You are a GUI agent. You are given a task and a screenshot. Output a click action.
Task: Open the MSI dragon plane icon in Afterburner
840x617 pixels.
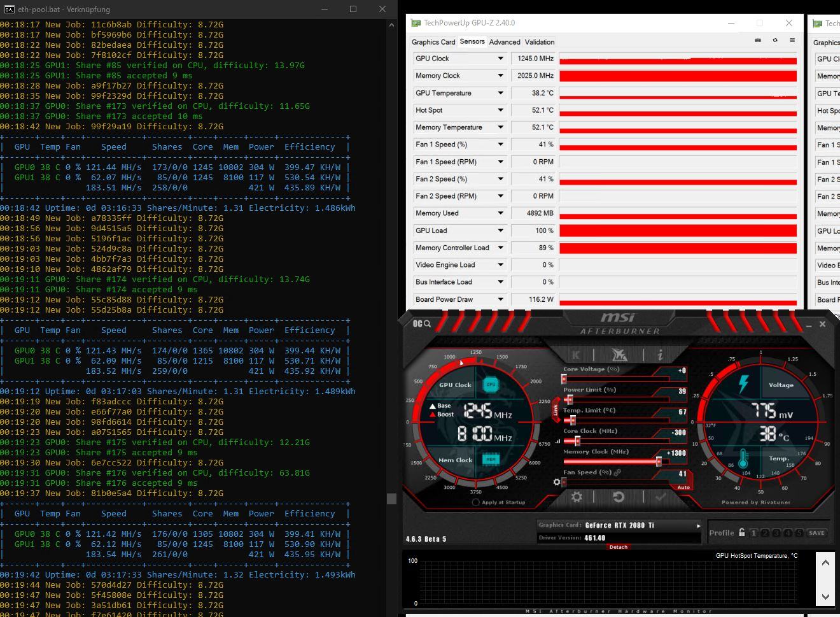[x=619, y=355]
